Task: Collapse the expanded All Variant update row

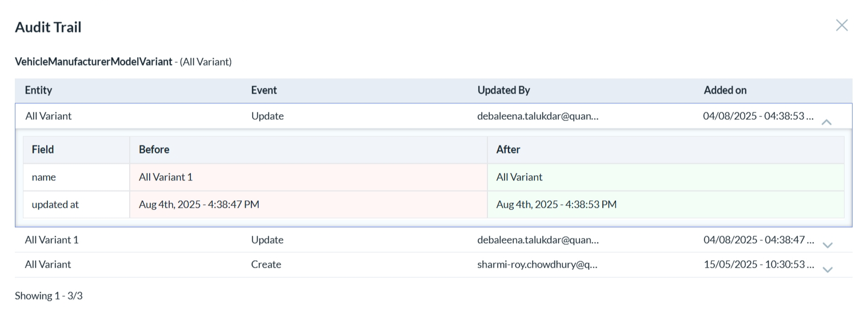Action: point(826,122)
